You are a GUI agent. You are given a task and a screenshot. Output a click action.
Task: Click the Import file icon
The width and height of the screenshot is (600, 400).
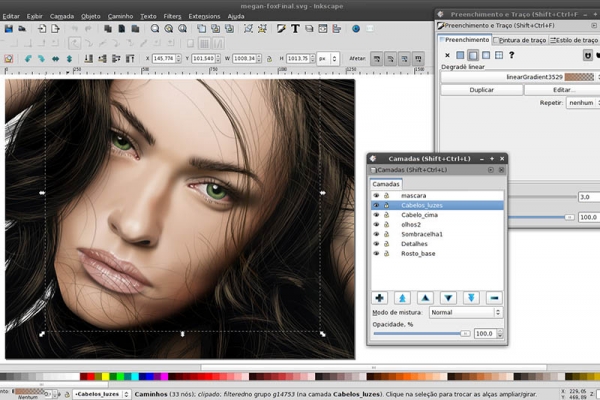coord(42,29)
